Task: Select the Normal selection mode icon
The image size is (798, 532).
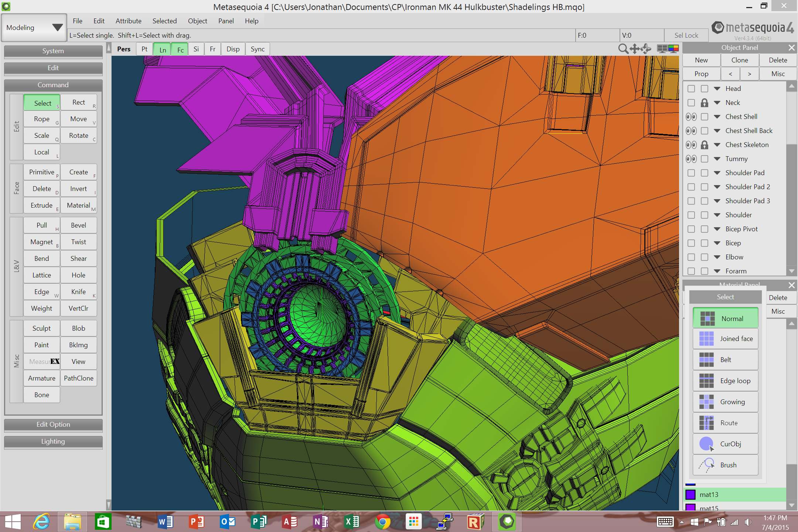Action: point(707,318)
